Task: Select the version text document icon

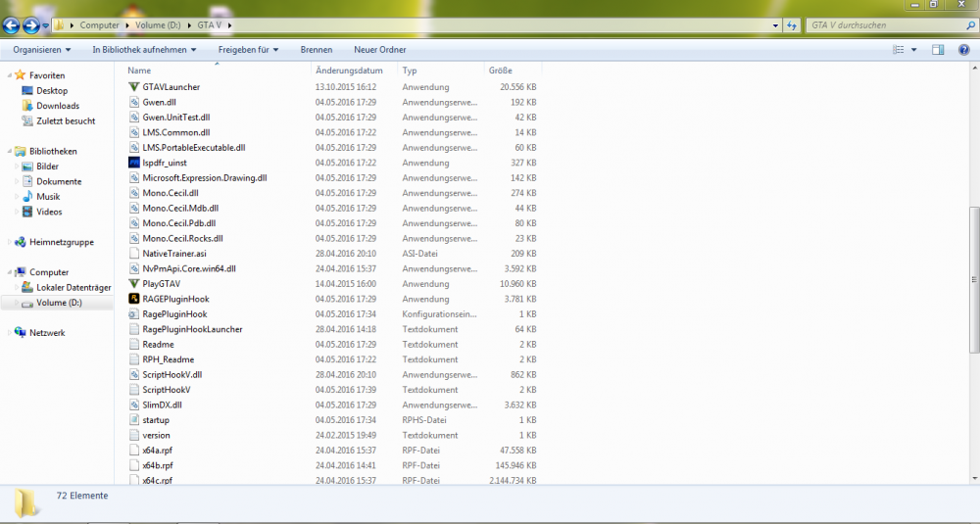Action: (x=133, y=435)
